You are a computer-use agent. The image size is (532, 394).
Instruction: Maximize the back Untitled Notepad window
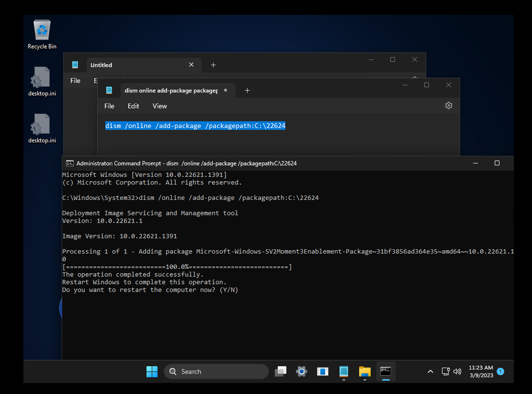click(x=393, y=60)
